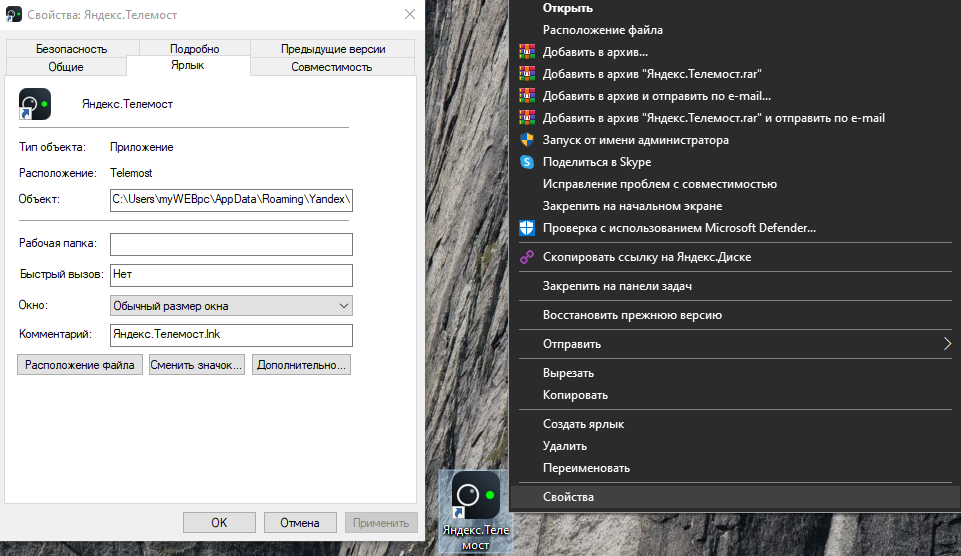Click the Skype icon in the context menu
Image resolution: width=961 pixels, height=556 pixels.
(527, 162)
